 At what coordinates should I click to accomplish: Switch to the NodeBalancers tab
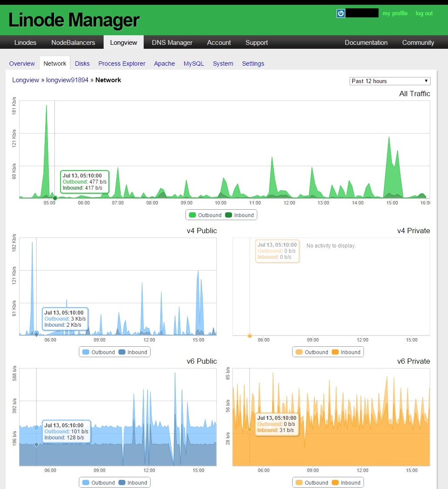(x=73, y=42)
